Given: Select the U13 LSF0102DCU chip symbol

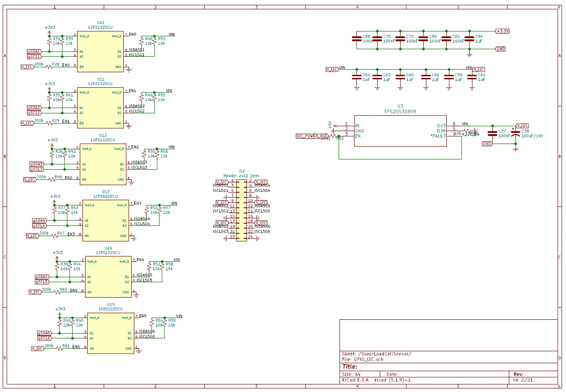Looking at the screenshot, I should [106, 220].
